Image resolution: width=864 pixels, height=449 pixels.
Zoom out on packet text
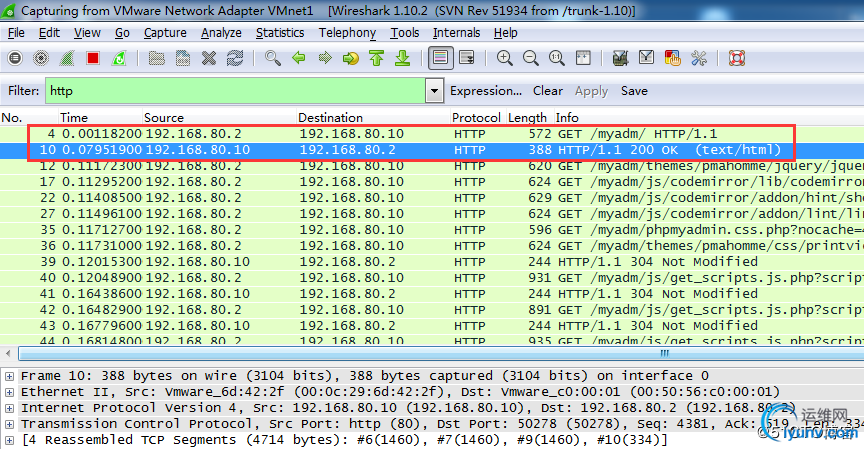coord(530,58)
